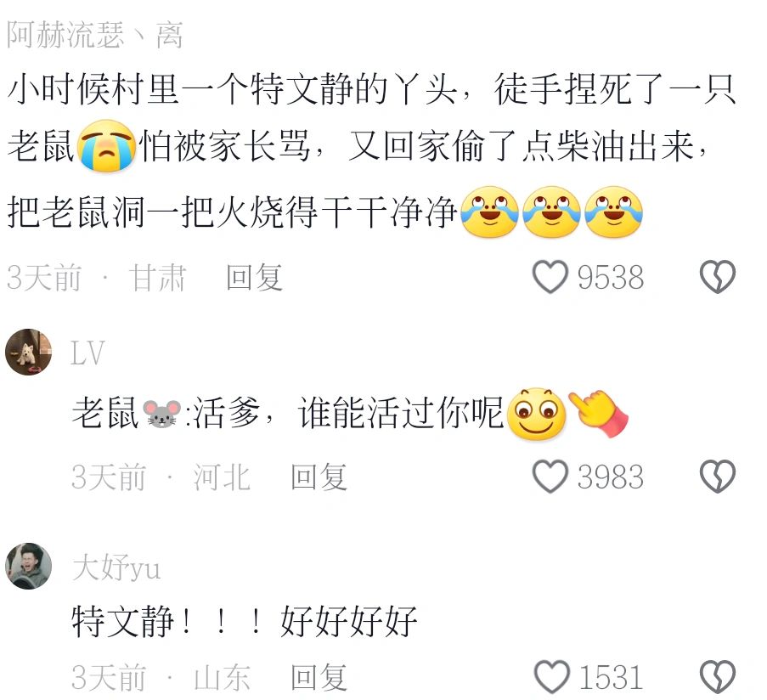Open LV's dog avatar
767x700 pixels.
pos(28,353)
